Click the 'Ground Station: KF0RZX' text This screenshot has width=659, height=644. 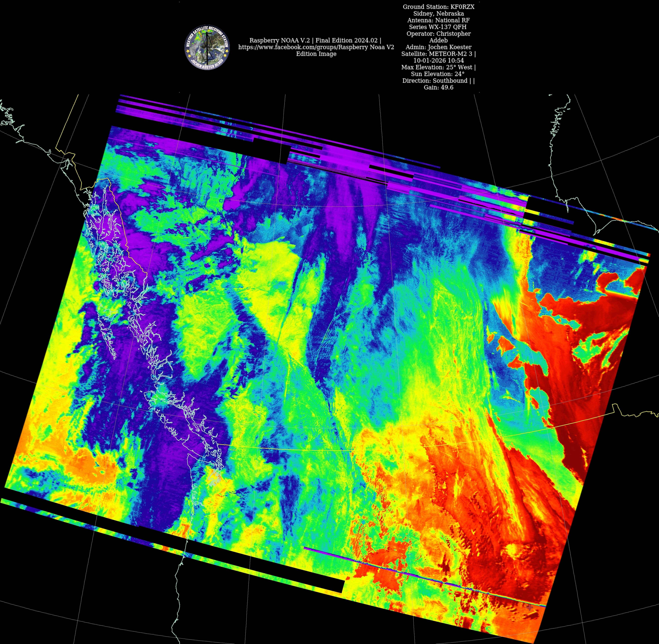(x=438, y=7)
